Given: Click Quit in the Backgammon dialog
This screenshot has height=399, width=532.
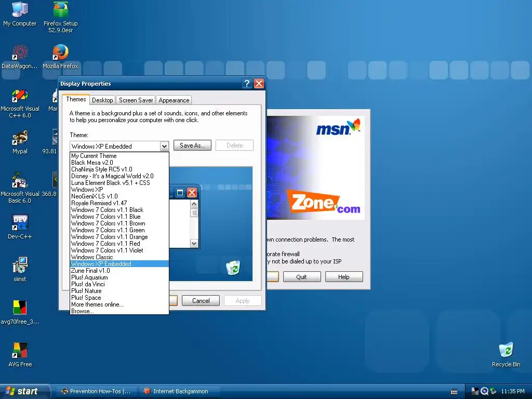Looking at the screenshot, I should pyautogui.click(x=302, y=277).
